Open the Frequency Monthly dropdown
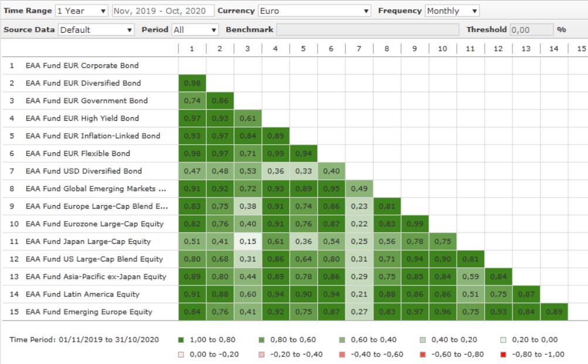Image resolution: width=588 pixels, height=364 pixels. coord(452,11)
